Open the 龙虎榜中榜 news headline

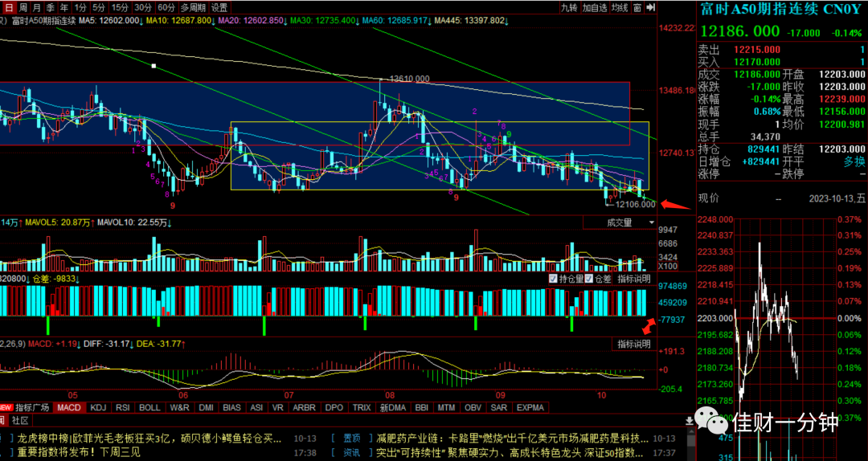pyautogui.click(x=149, y=439)
